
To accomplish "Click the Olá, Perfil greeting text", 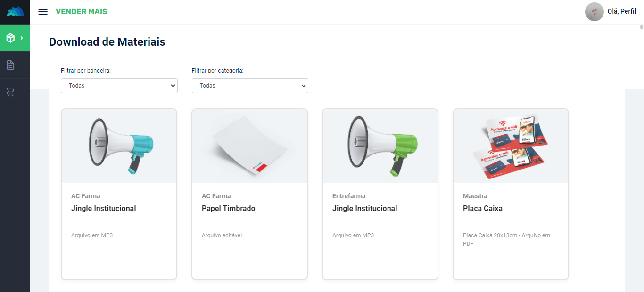I will click(x=621, y=12).
